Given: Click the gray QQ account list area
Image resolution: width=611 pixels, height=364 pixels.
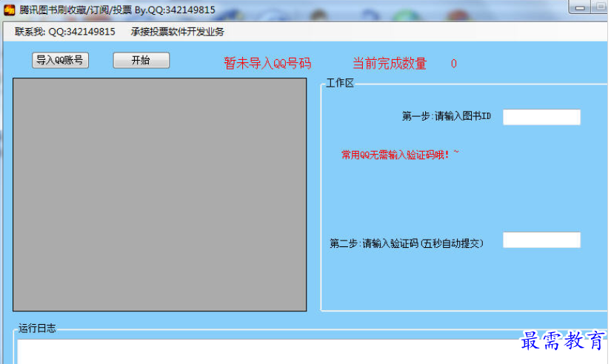Looking at the screenshot, I should coord(160,195).
